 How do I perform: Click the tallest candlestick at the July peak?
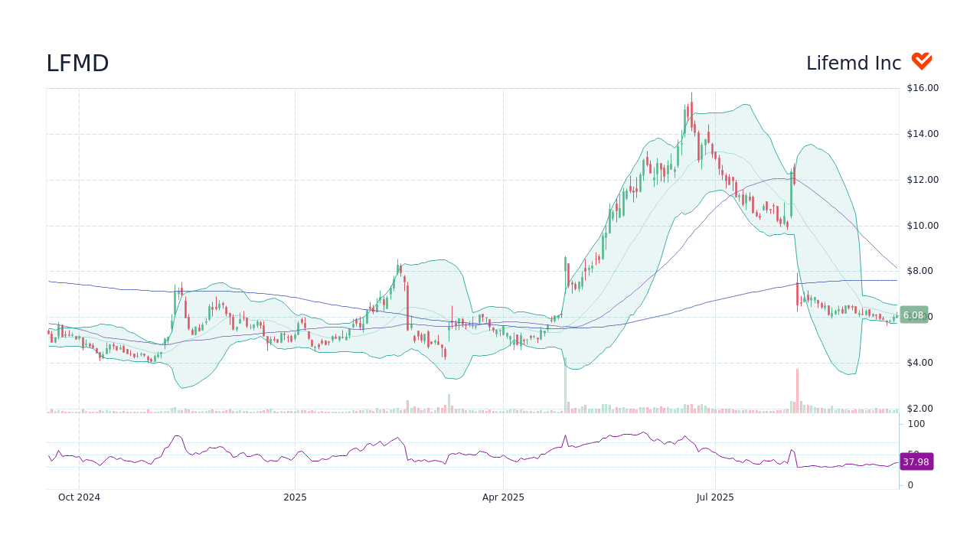(691, 115)
